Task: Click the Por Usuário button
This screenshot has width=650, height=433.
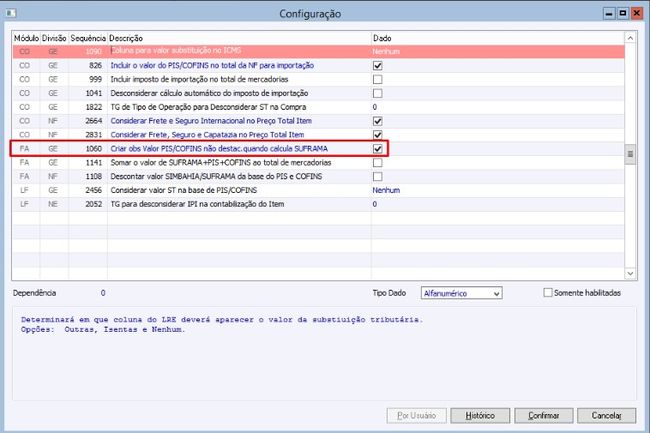Action: click(416, 415)
